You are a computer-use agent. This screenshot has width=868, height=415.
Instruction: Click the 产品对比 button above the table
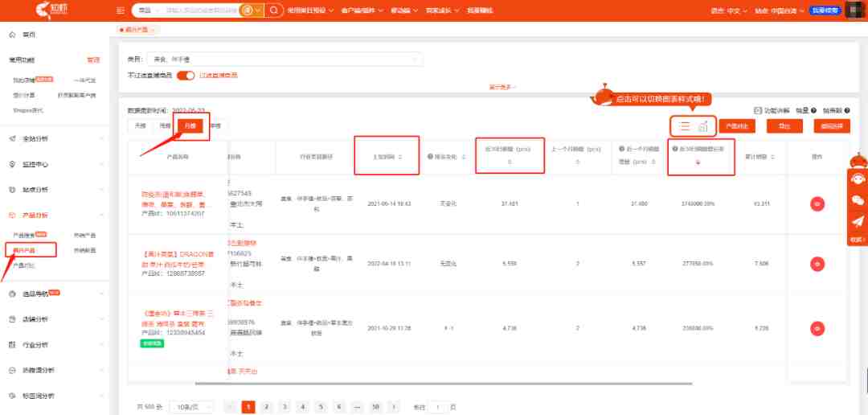coord(737,126)
